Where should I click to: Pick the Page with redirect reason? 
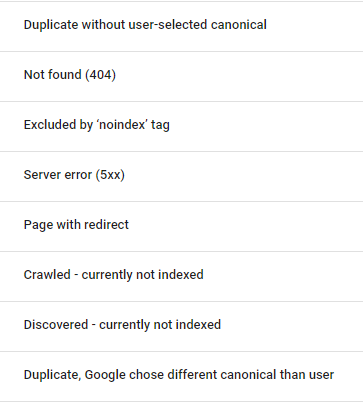pyautogui.click(x=181, y=226)
